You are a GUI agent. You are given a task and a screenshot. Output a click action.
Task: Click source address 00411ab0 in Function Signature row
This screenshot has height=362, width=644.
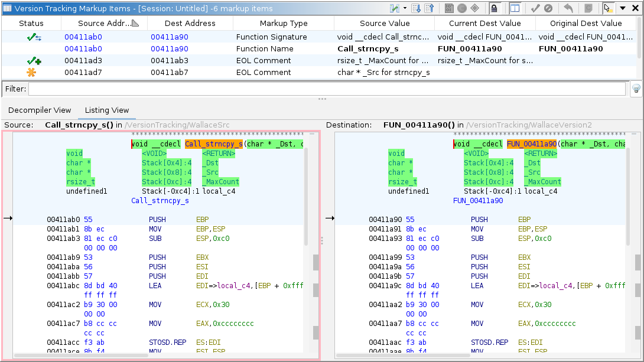pos(83,37)
